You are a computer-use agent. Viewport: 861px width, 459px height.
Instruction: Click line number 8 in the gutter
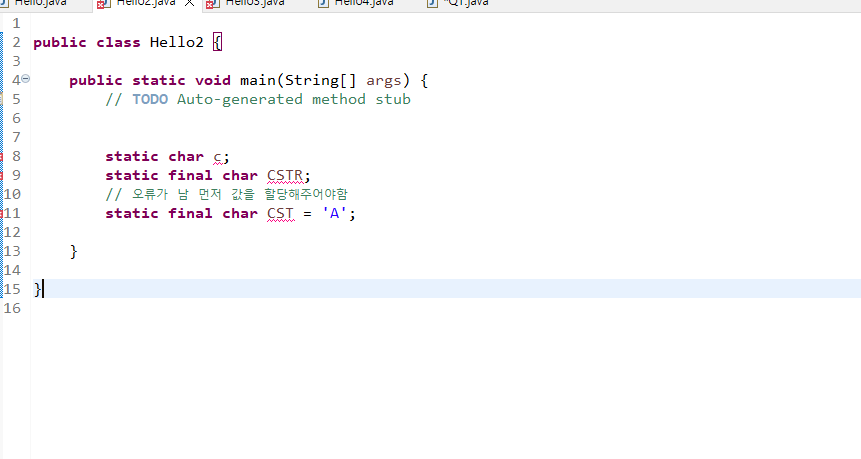[16, 156]
